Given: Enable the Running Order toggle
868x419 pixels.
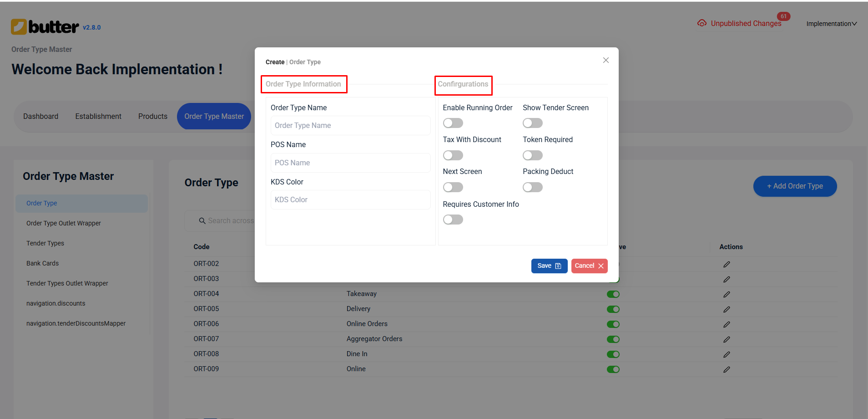Looking at the screenshot, I should tap(453, 123).
